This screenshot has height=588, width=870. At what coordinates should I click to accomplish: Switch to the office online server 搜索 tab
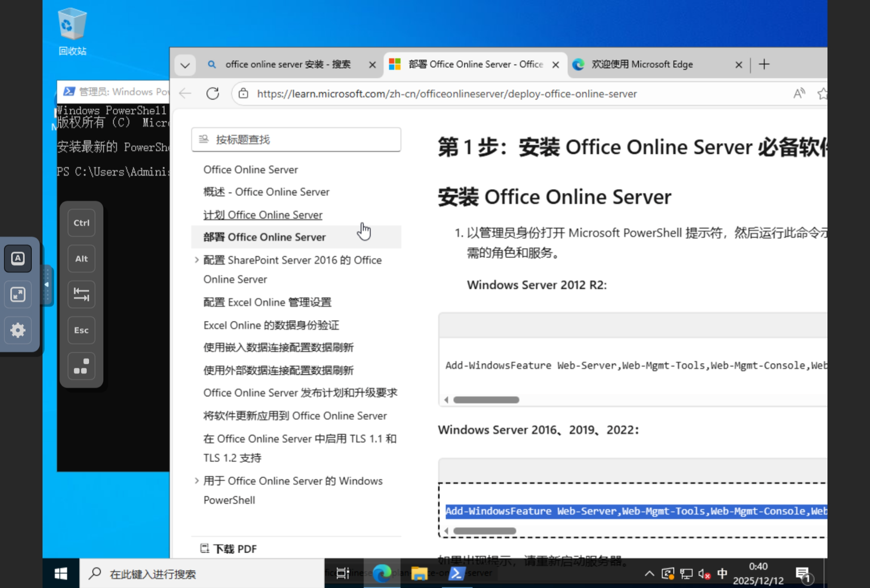tap(288, 64)
